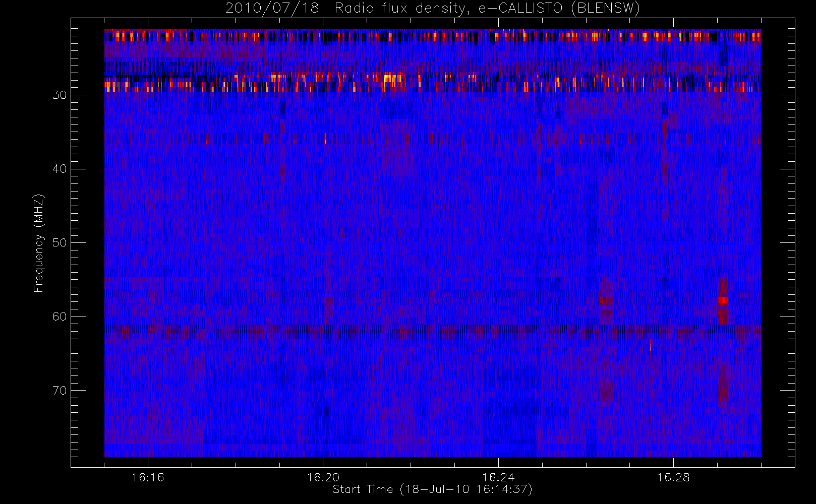The height and width of the screenshot is (504, 816).
Task: Click the "40" frequency tick label
Action: point(60,169)
